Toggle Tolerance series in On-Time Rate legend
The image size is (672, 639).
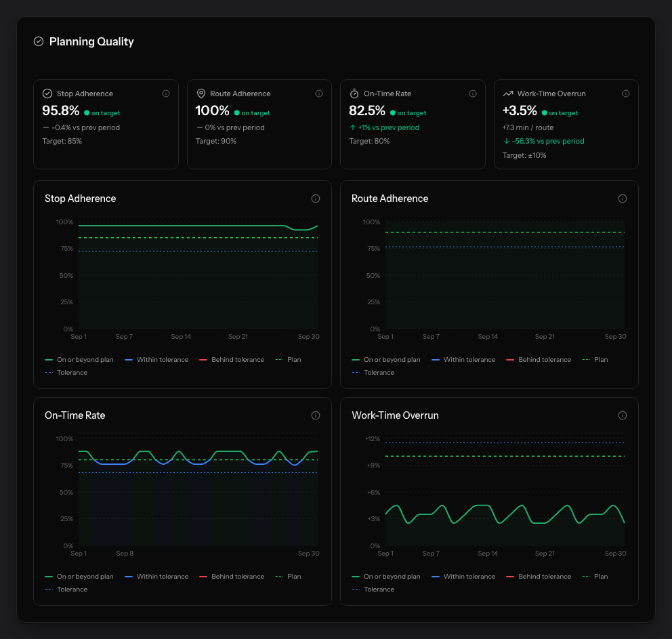point(66,590)
